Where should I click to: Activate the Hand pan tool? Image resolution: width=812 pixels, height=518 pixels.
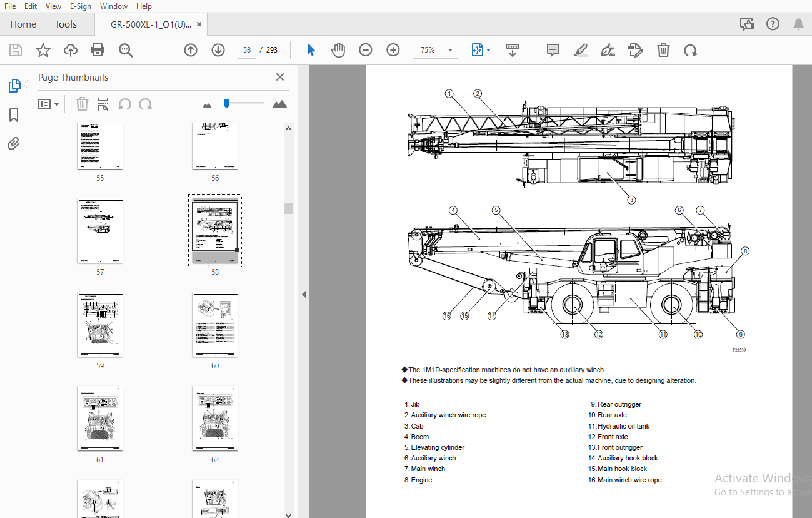tap(338, 50)
